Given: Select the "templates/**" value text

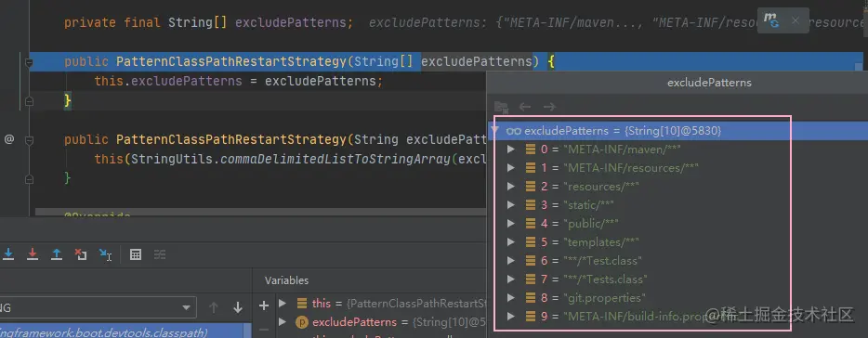Looking at the screenshot, I should pyautogui.click(x=601, y=241).
